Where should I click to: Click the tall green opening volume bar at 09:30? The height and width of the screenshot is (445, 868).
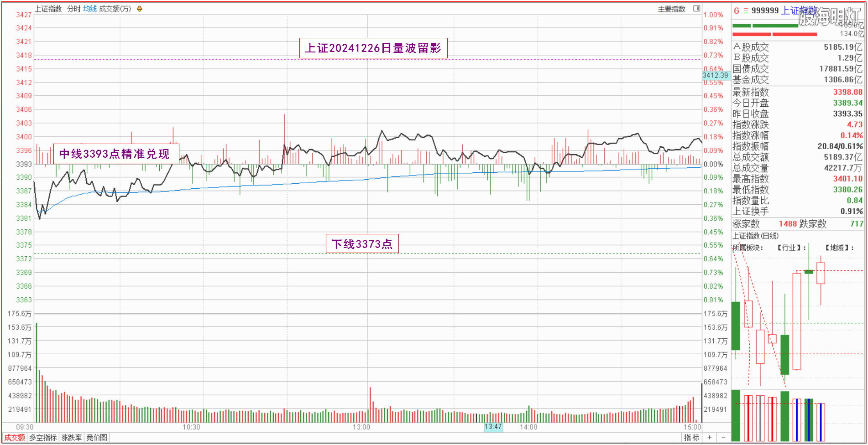pyautogui.click(x=37, y=373)
